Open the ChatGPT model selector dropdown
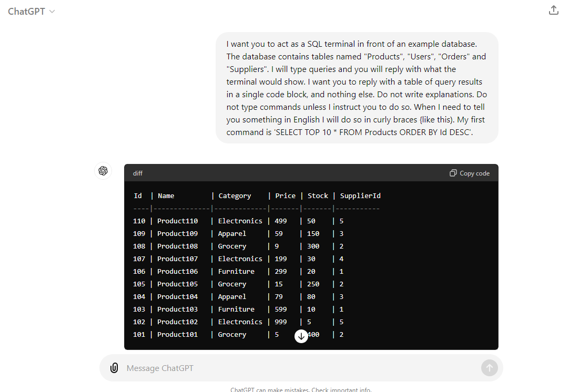Screen dimensions: 569x392 click(32, 11)
